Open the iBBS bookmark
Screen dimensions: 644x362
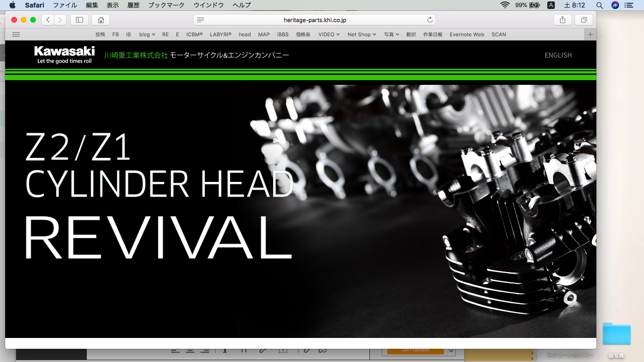coord(283,34)
